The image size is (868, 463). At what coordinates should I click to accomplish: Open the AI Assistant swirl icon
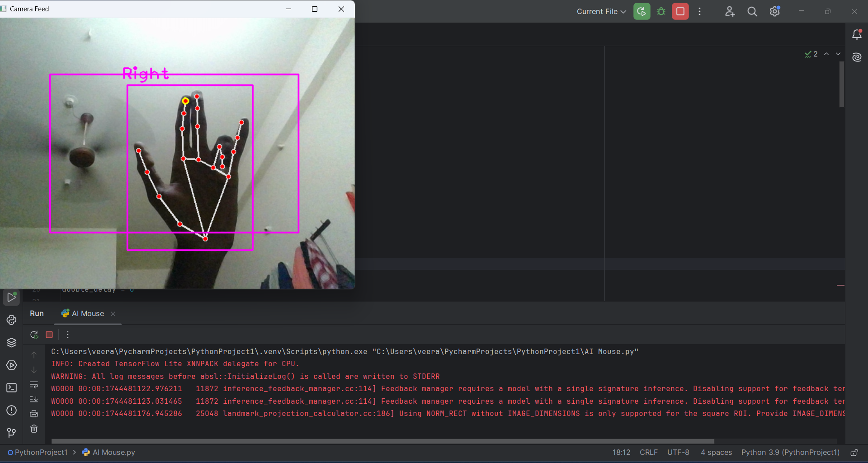(x=857, y=57)
